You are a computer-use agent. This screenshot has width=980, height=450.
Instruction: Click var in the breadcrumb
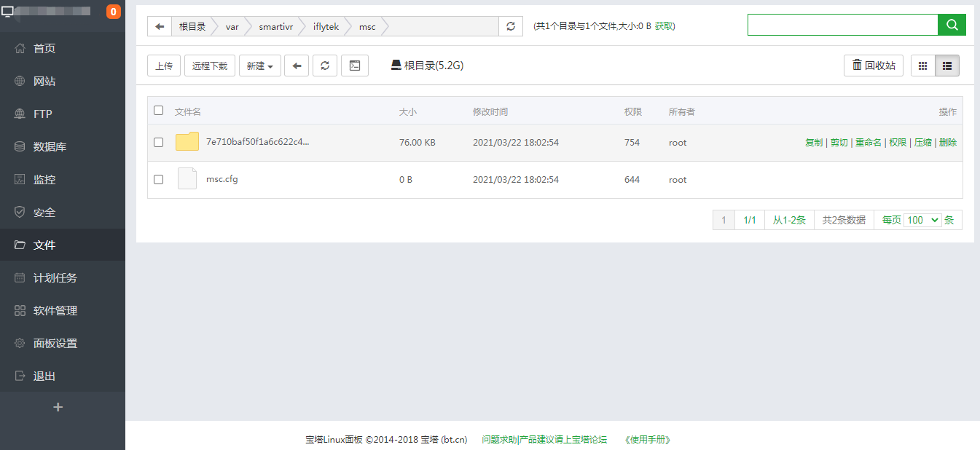(232, 26)
